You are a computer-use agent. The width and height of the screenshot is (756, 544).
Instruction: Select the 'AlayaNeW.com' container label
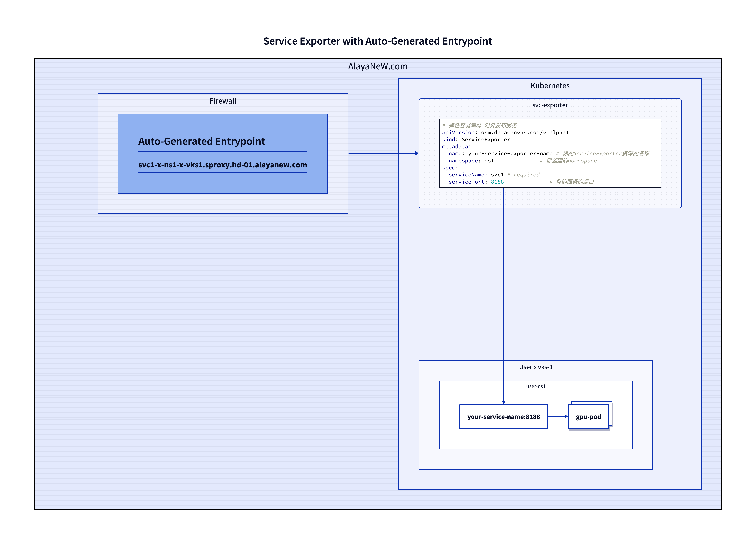pyautogui.click(x=378, y=66)
